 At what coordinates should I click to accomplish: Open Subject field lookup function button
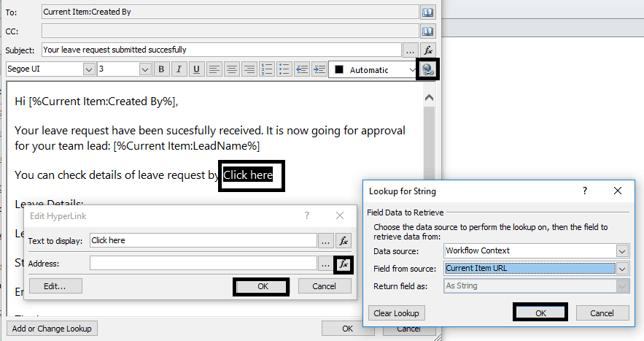click(x=427, y=50)
